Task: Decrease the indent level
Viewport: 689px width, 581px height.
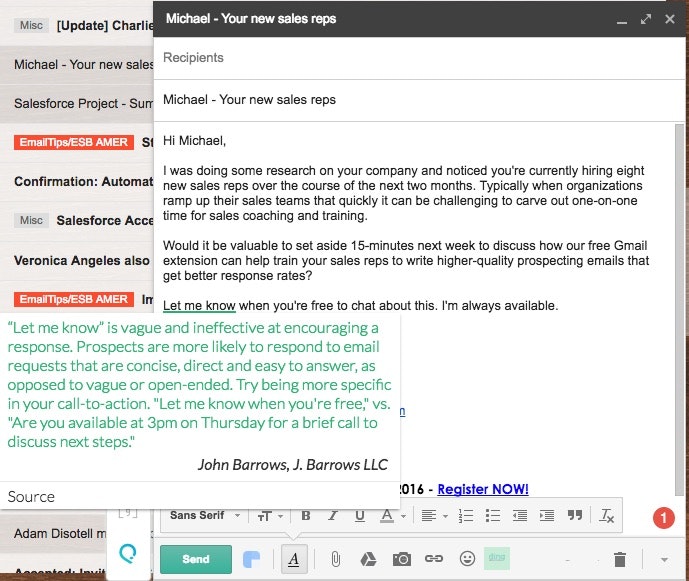Action: tap(520, 516)
